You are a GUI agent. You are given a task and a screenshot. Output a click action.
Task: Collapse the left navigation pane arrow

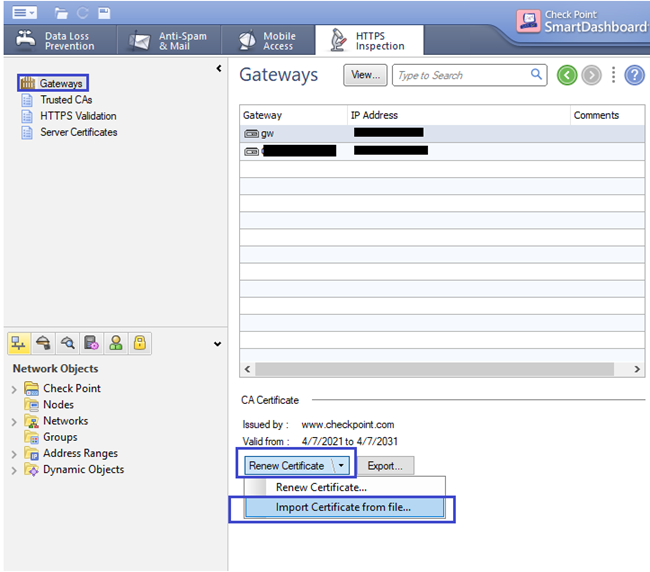point(219,68)
